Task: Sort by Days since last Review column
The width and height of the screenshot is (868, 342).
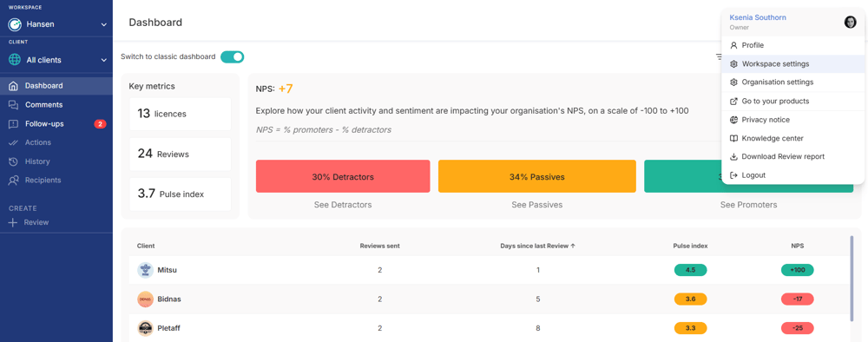Action: 537,246
